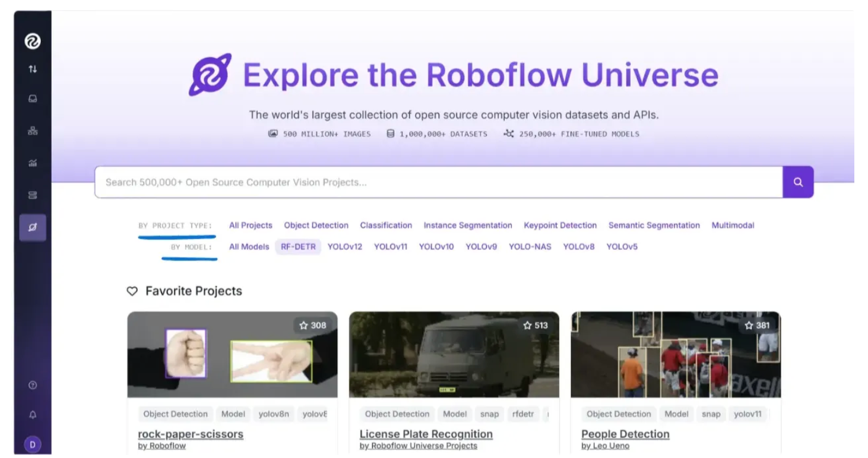Click the Explore the Roboflow Universe heading
Image resolution: width=868 pixels, height=458 pixels.
[x=480, y=75]
